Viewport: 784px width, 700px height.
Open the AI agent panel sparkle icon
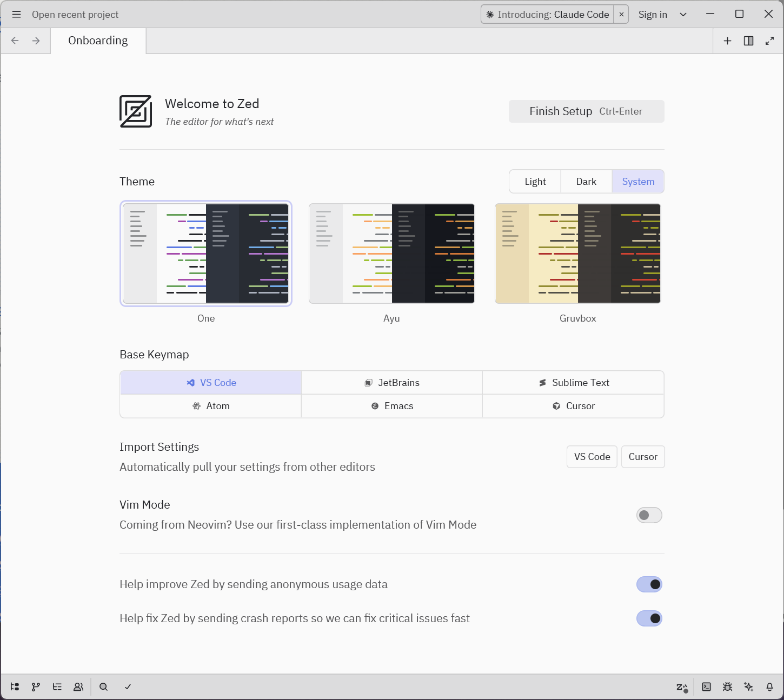pos(748,686)
